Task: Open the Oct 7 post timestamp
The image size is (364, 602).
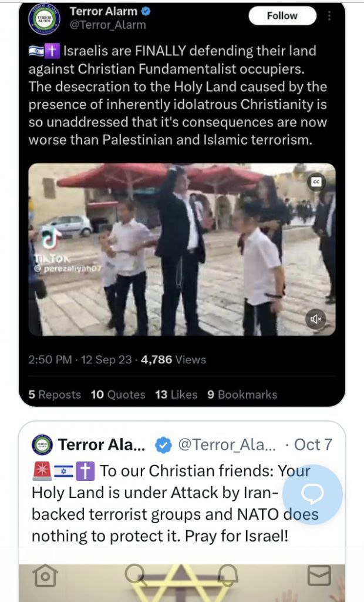Action: 312,444
